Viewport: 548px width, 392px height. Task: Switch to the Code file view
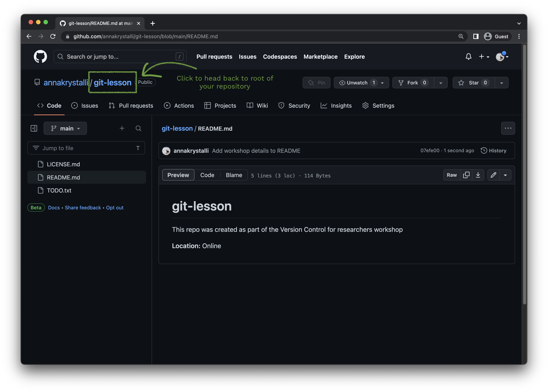click(207, 175)
